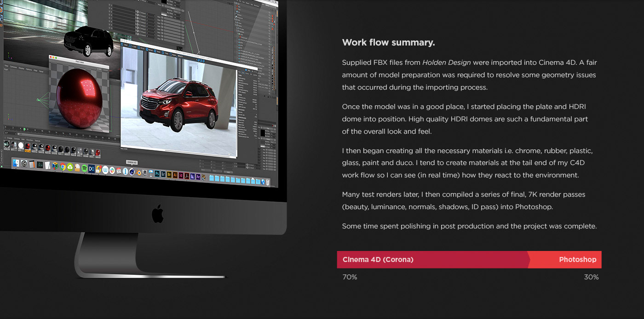Screen dimensions: 644x319
Task: Open Google Chrome from the dock
Action: tap(63, 166)
